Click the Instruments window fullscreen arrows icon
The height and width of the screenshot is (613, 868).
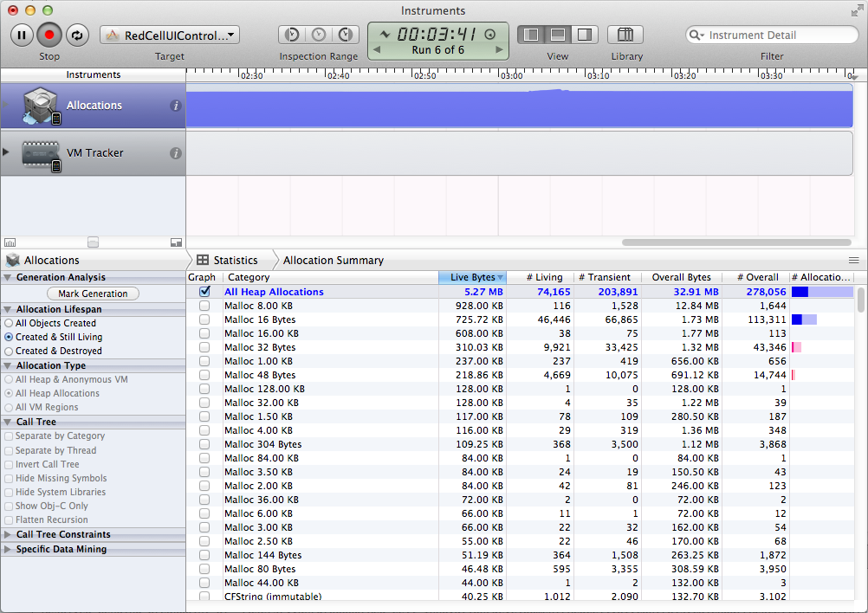pos(857,10)
